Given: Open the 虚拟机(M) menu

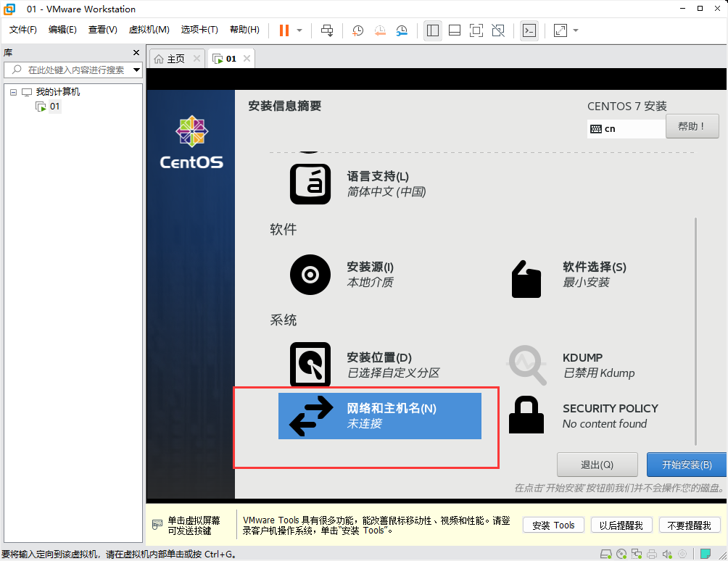Looking at the screenshot, I should pyautogui.click(x=149, y=30).
